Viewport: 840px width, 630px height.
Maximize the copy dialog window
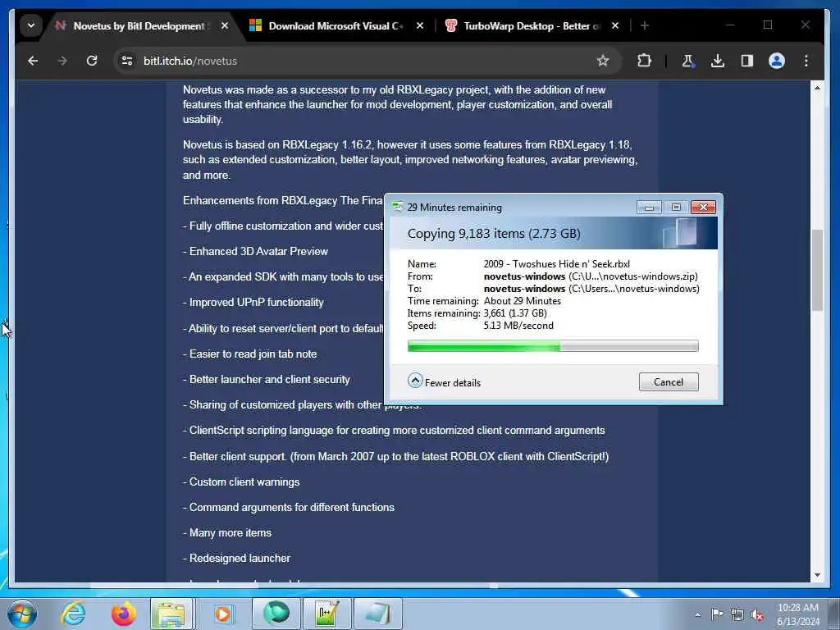point(676,208)
